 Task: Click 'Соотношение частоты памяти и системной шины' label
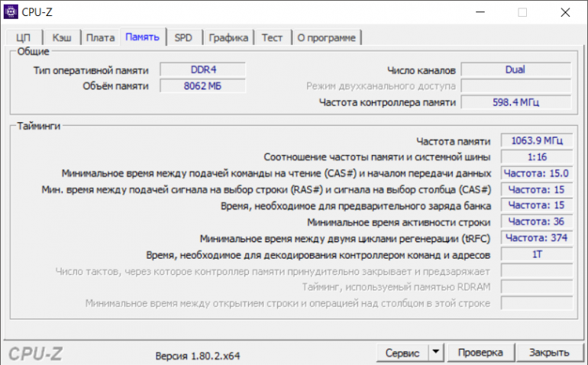pos(377,157)
